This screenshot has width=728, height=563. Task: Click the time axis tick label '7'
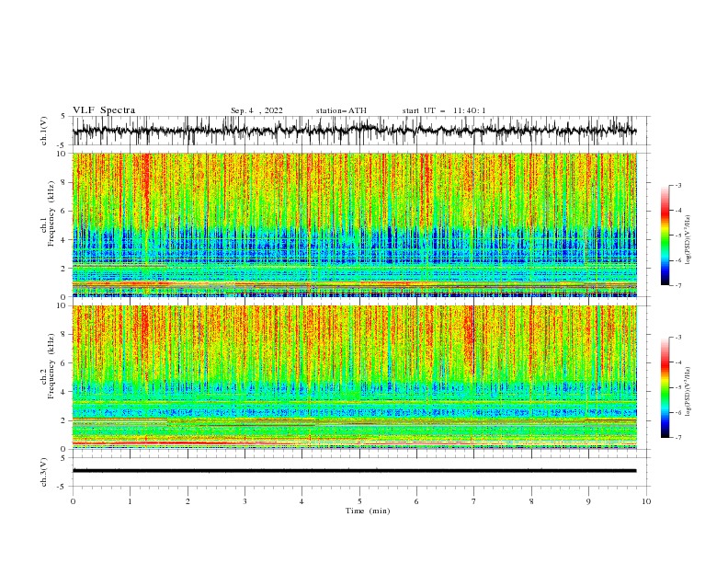pos(474,501)
